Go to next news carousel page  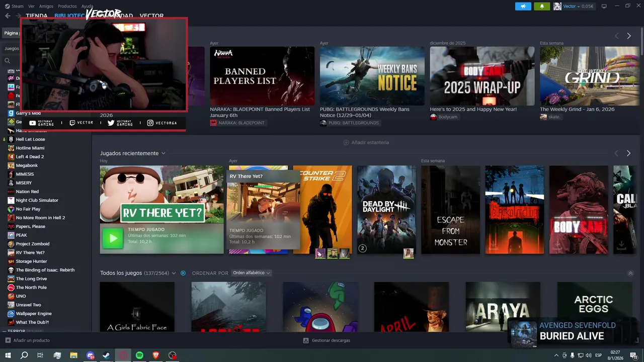[629, 36]
